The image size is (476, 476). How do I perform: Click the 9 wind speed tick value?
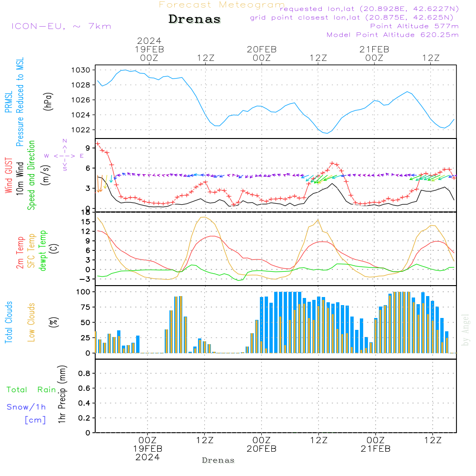(x=88, y=148)
